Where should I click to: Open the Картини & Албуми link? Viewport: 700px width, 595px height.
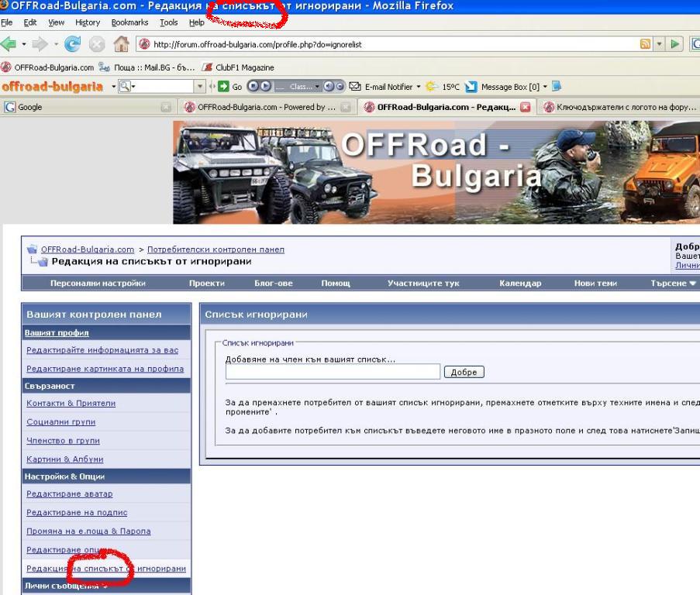65,459
